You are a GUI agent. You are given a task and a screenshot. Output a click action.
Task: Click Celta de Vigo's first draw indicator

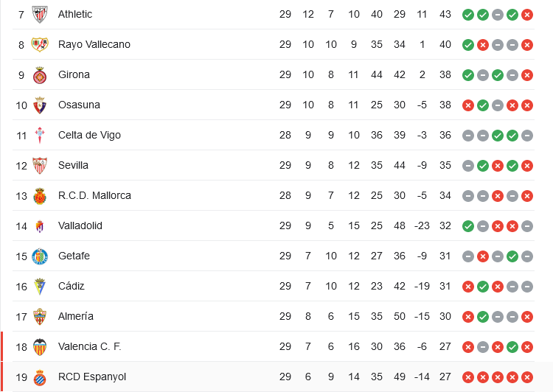point(468,136)
